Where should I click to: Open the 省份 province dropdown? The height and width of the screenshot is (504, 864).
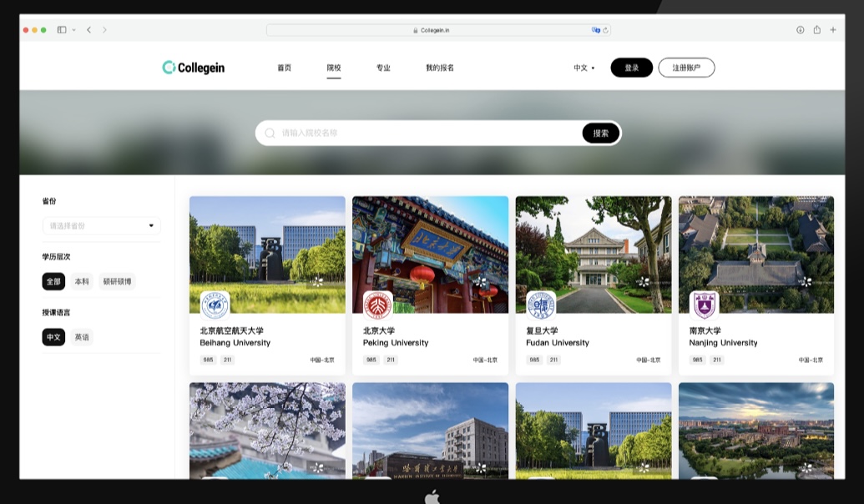101,226
